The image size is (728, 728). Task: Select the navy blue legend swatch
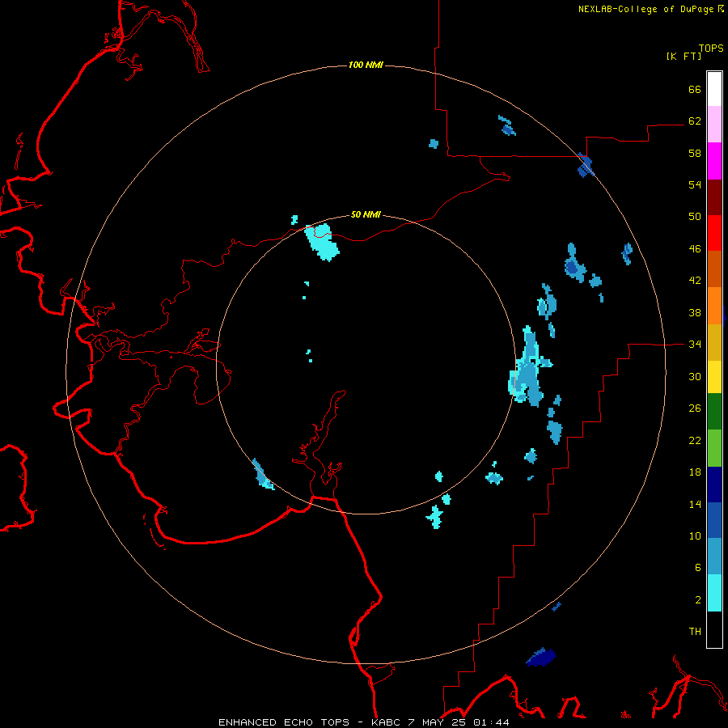[714, 485]
